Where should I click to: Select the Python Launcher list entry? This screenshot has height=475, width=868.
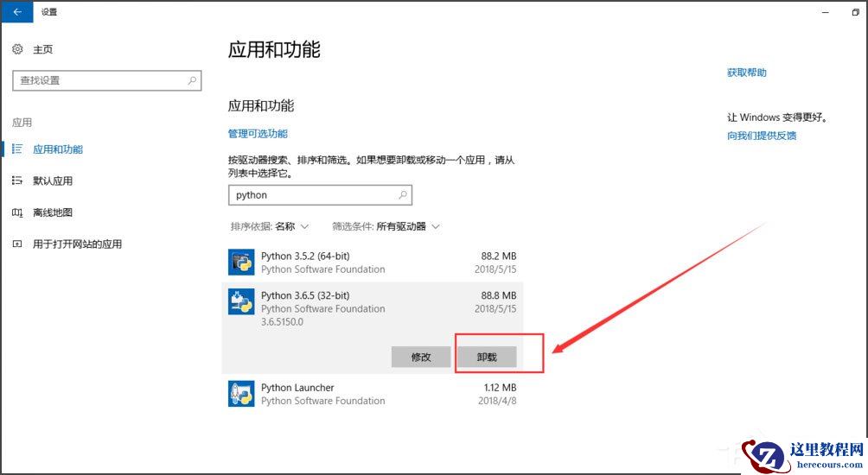coord(372,394)
